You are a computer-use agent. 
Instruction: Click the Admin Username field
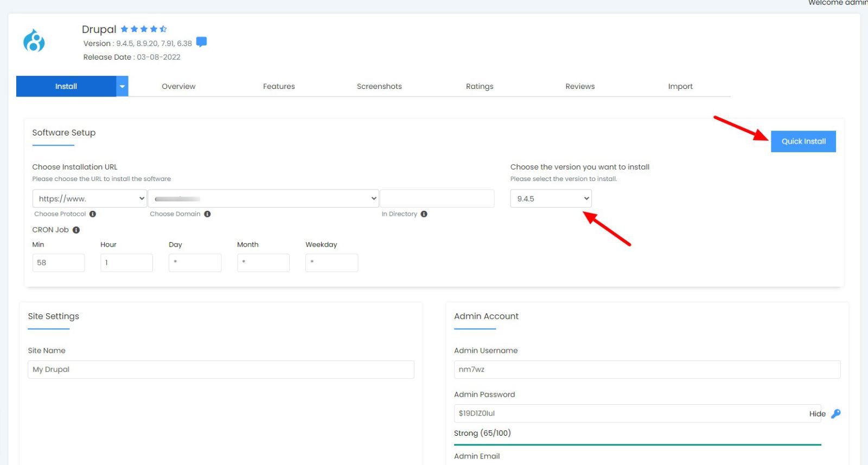(x=647, y=370)
